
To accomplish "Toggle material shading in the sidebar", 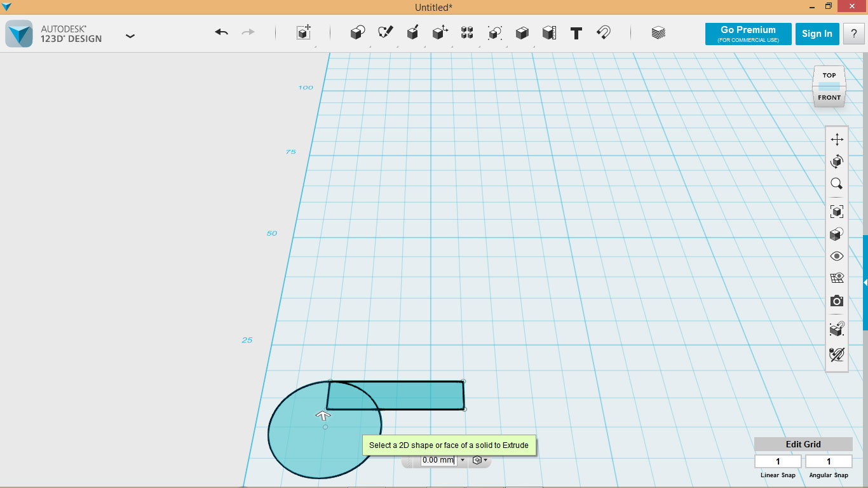I will [836, 234].
